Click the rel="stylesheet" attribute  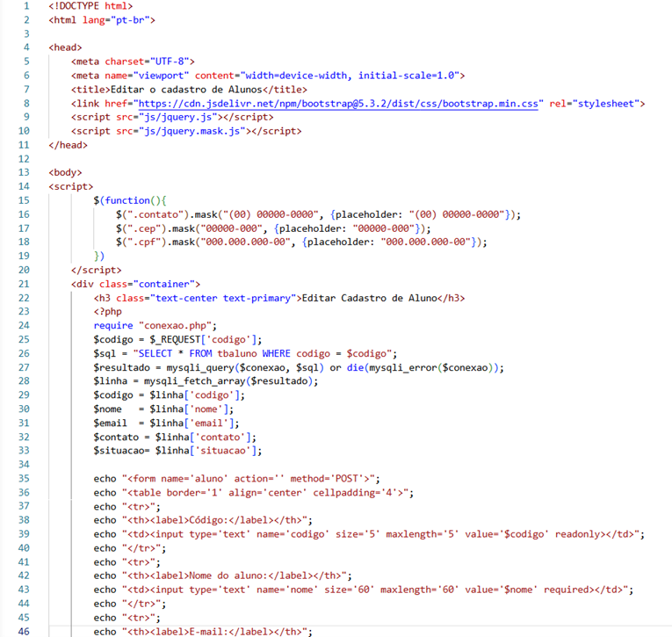click(595, 104)
